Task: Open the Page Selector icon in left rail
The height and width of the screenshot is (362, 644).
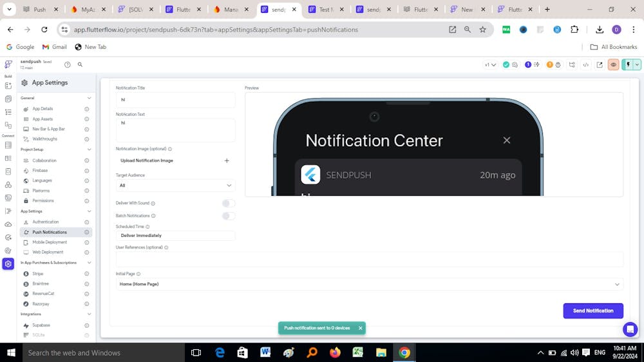Action: pyautogui.click(x=8, y=99)
